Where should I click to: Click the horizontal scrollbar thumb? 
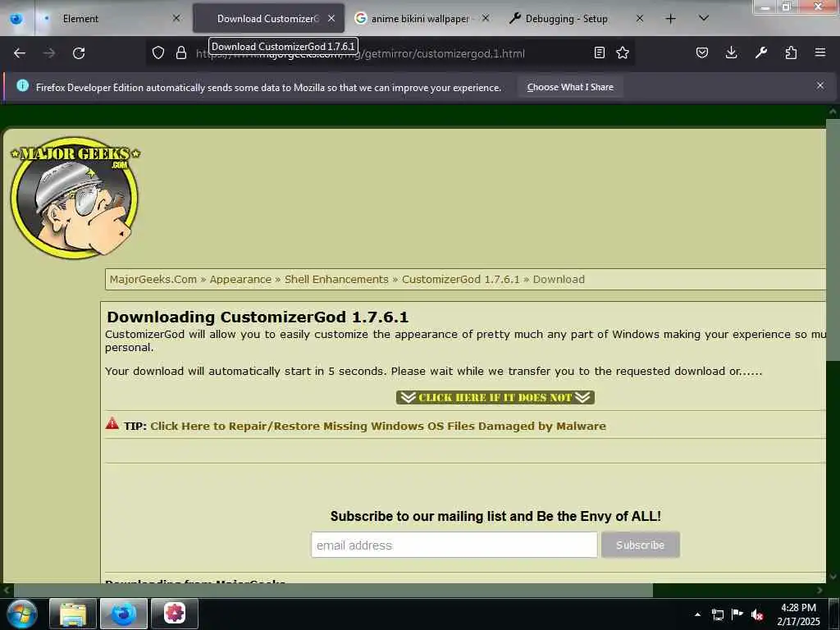pos(333,590)
